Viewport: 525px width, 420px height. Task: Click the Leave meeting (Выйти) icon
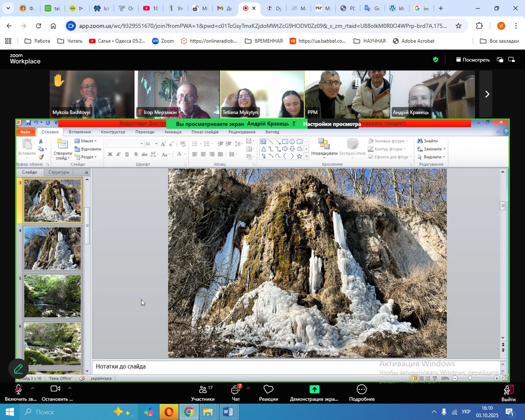click(x=508, y=390)
